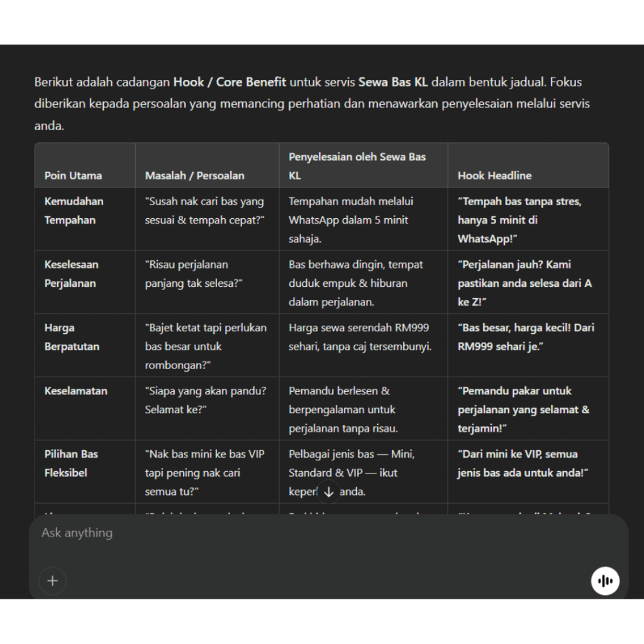
Task: Select the "Pilihan Bas Fleksibel" cell
Action: point(71,463)
